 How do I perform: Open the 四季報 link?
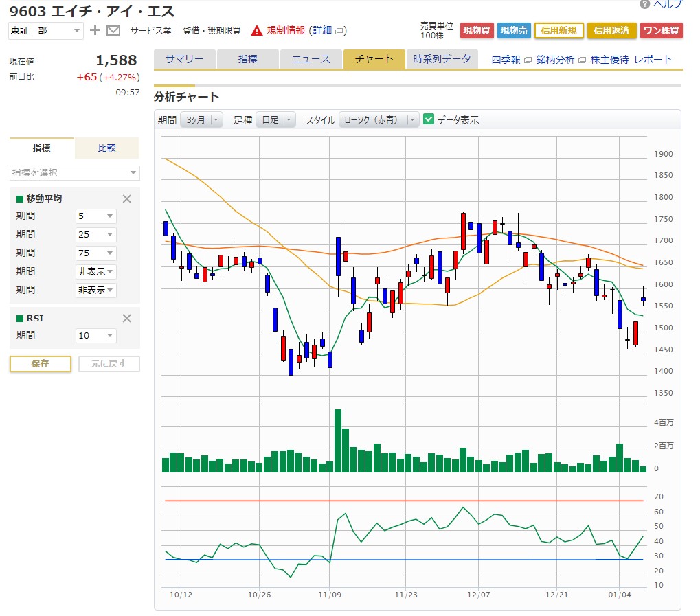tap(506, 60)
